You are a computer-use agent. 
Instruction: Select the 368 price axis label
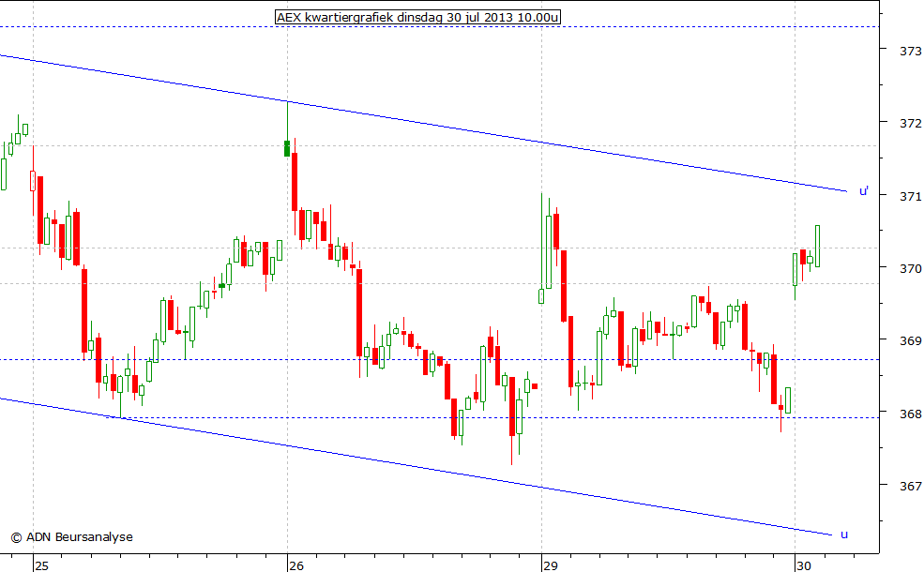click(x=910, y=414)
